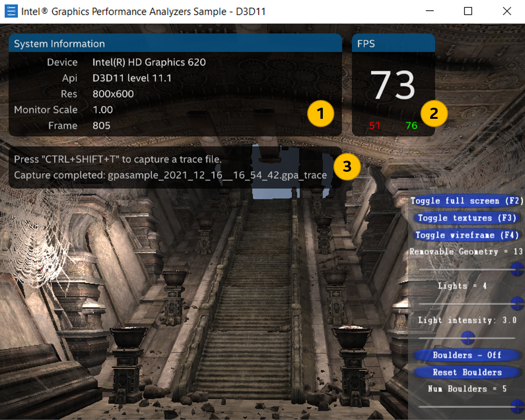Click the red minimum FPS value 51

(x=375, y=126)
